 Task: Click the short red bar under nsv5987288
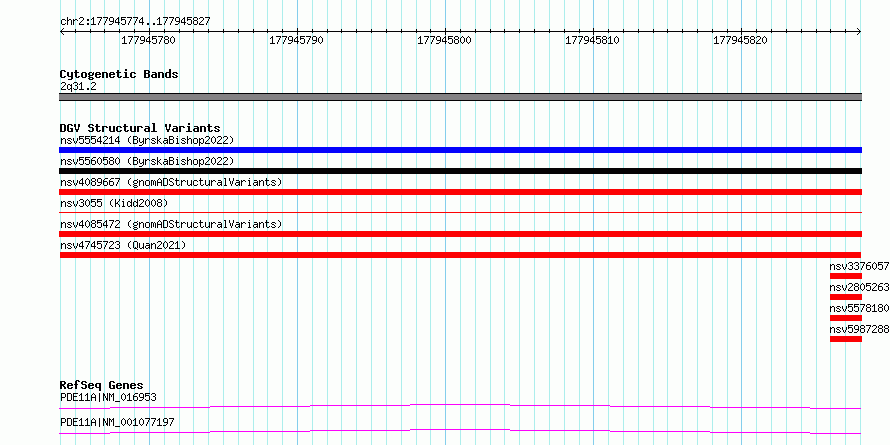846,339
